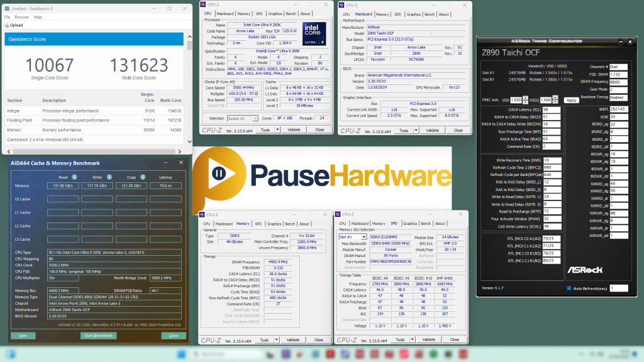
Task: Expand the Tools arrow in the CPU-Z Mainboard window
Action: click(416, 131)
